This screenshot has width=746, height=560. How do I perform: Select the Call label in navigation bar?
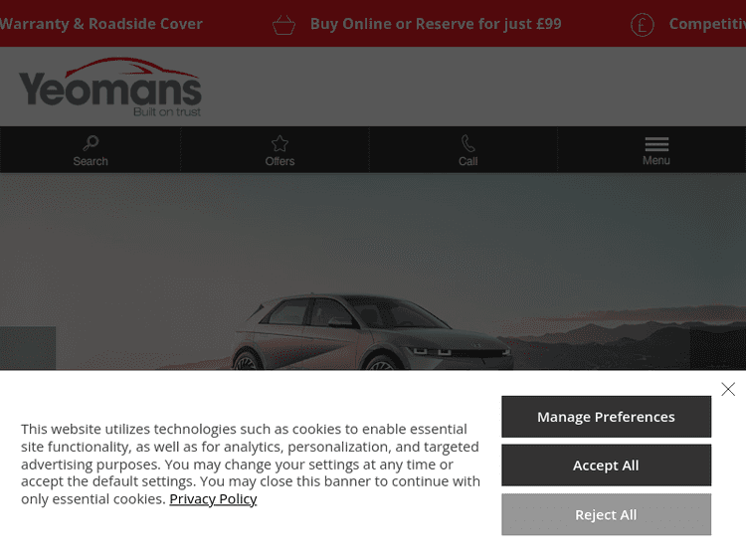pyautogui.click(x=467, y=161)
